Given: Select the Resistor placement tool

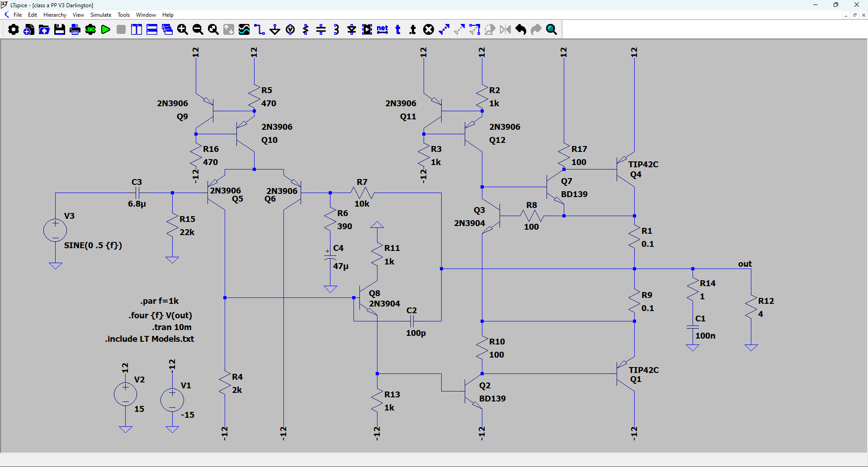Looking at the screenshot, I should [x=306, y=30].
